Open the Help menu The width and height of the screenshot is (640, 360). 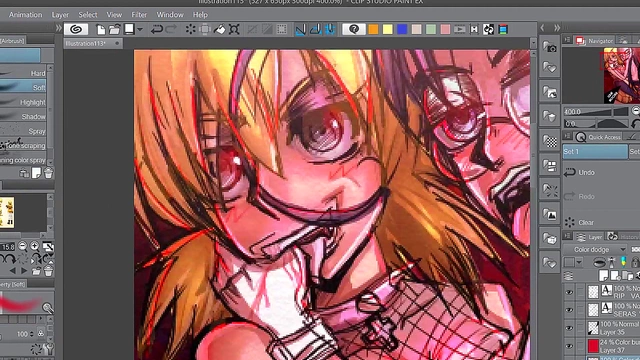(200, 15)
